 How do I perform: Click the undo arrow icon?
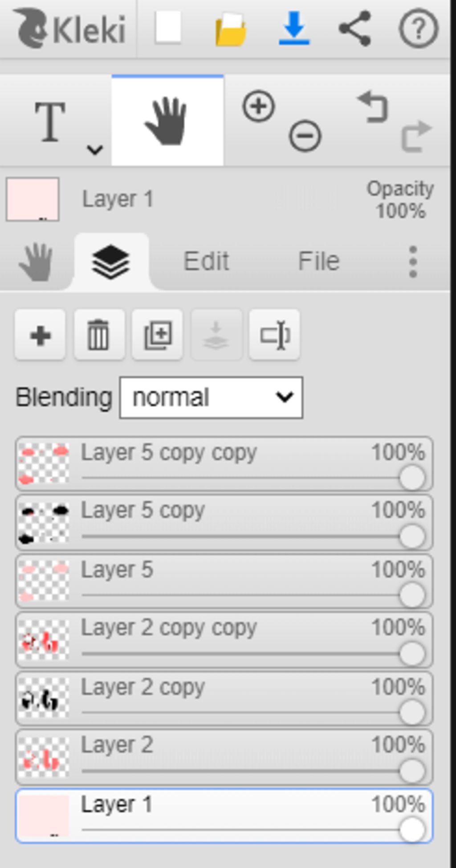coord(373,106)
